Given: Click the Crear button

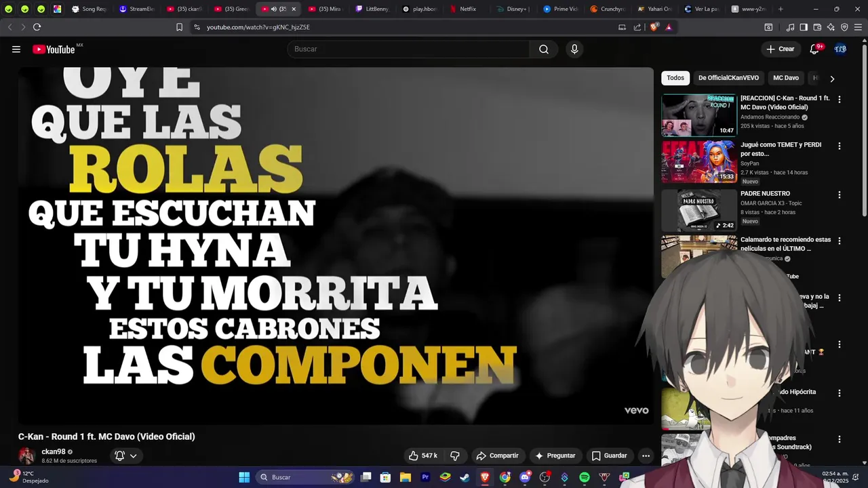Looking at the screenshot, I should tap(780, 49).
